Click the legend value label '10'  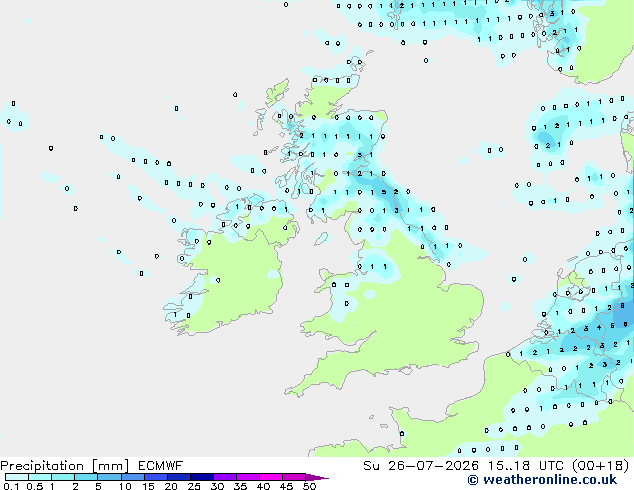click(125, 486)
